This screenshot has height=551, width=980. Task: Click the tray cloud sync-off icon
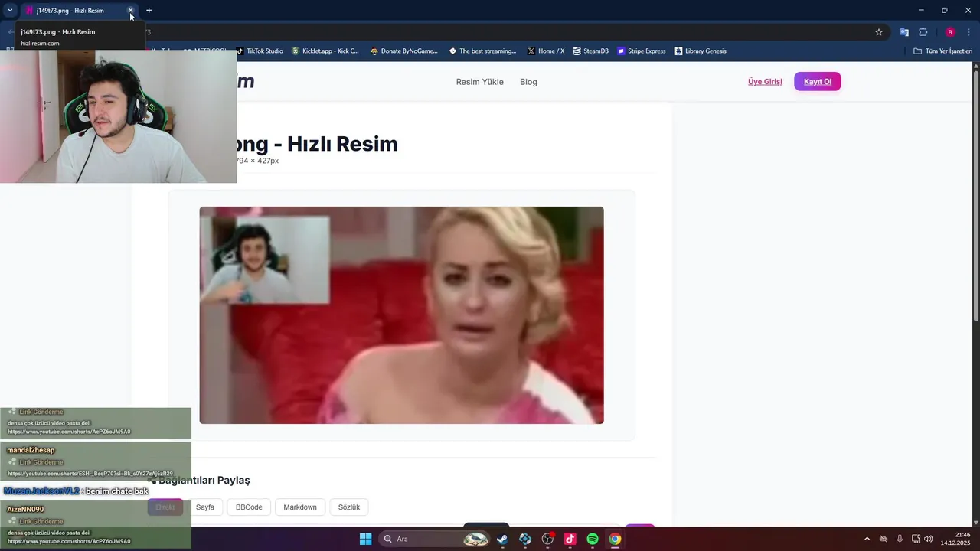pyautogui.click(x=884, y=539)
